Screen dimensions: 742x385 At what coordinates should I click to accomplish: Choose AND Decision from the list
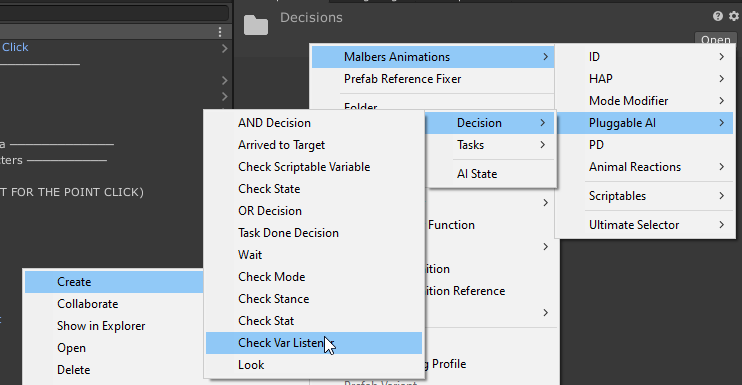(314, 123)
